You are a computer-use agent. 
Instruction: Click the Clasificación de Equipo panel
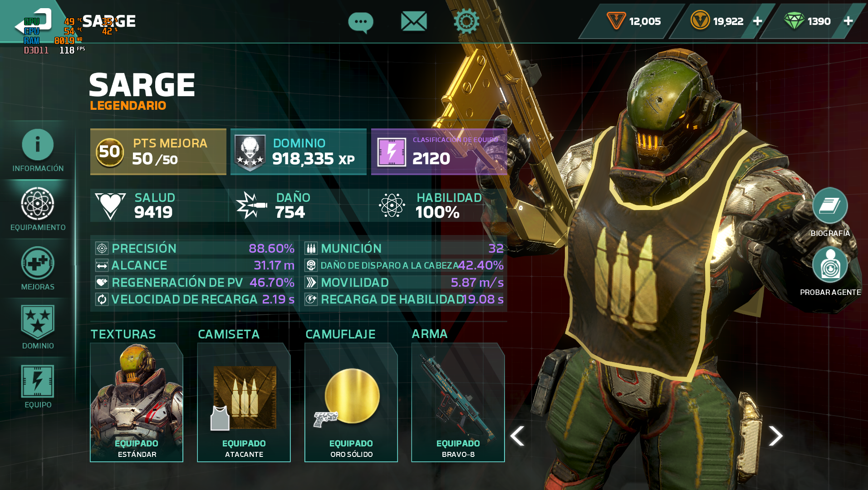click(439, 152)
